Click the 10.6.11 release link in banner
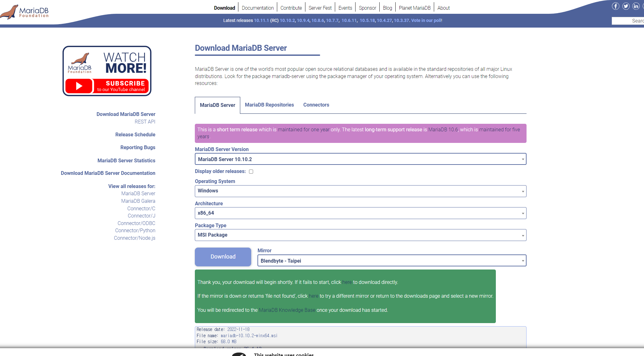 click(349, 21)
